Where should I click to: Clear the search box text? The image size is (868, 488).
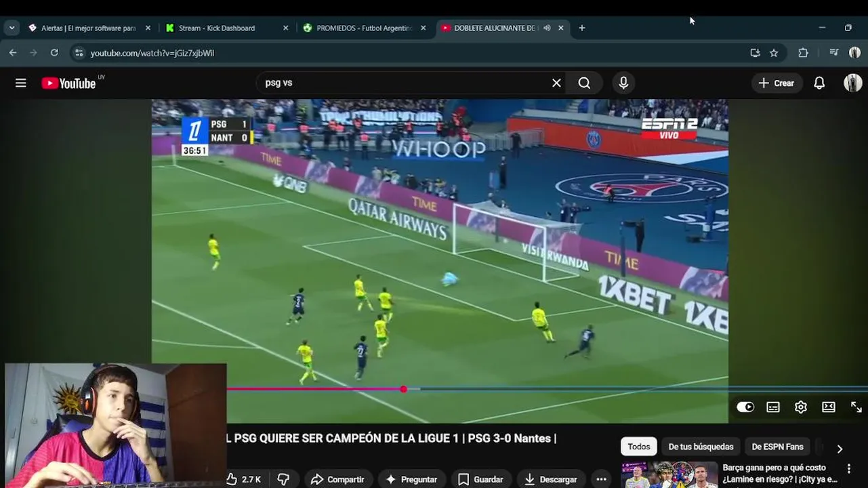pyautogui.click(x=556, y=83)
